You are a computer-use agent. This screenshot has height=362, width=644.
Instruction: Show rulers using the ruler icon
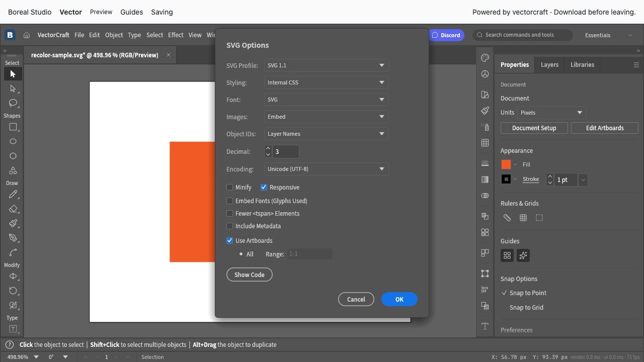tap(507, 218)
